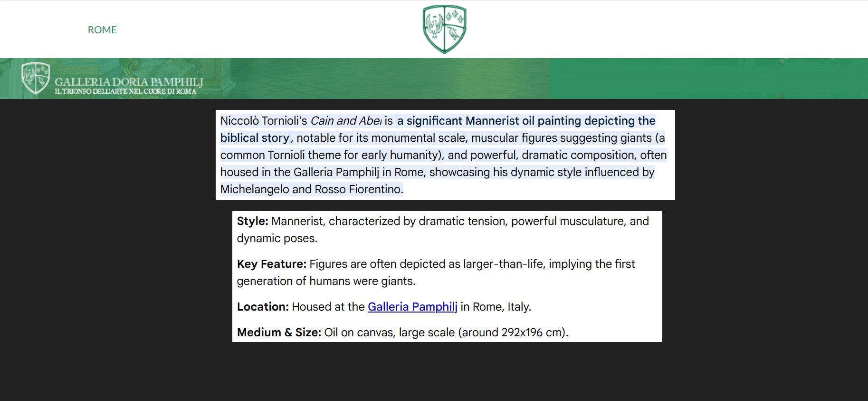
Task: Click the white shield emblem in the banner
Action: pyautogui.click(x=36, y=78)
